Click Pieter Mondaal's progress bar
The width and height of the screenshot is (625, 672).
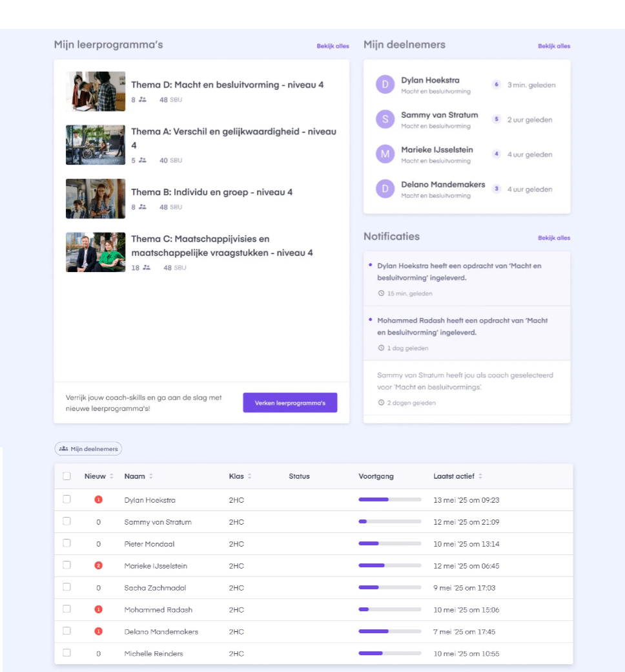[390, 543]
